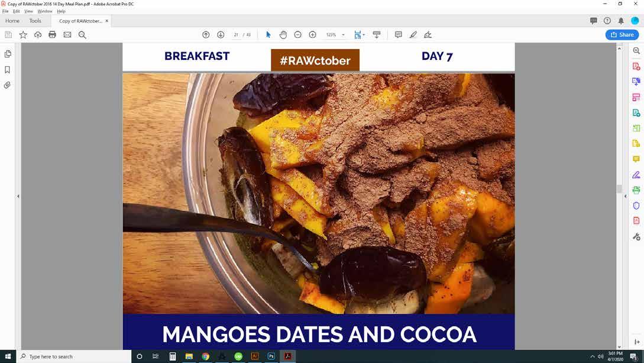644x363 pixels.
Task: Open the Bookmarks panel
Action: [x=8, y=69]
